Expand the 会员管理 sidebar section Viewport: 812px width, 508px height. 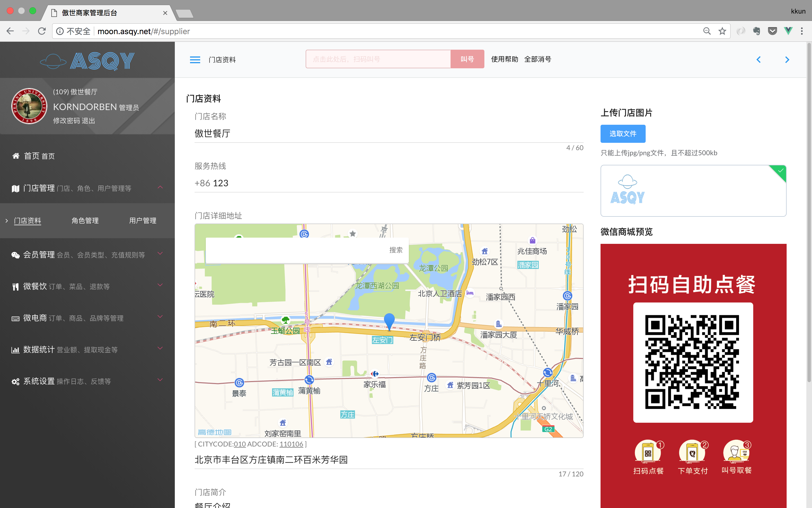[x=160, y=253]
